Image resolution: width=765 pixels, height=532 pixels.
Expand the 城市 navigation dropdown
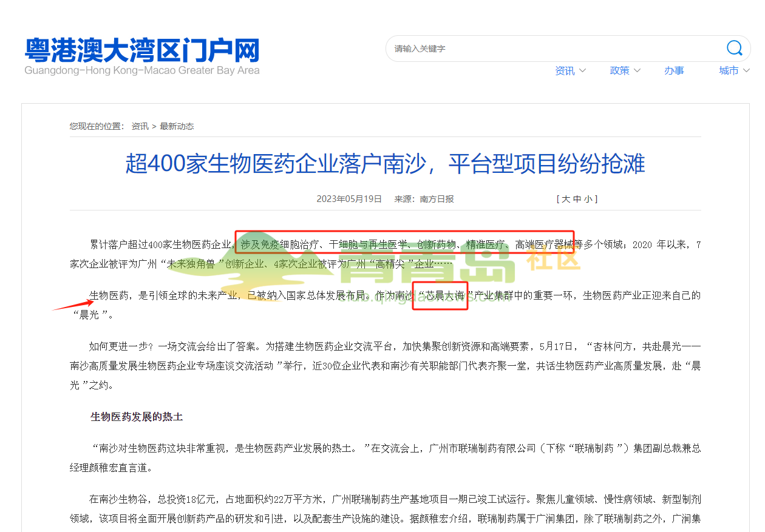(x=734, y=70)
